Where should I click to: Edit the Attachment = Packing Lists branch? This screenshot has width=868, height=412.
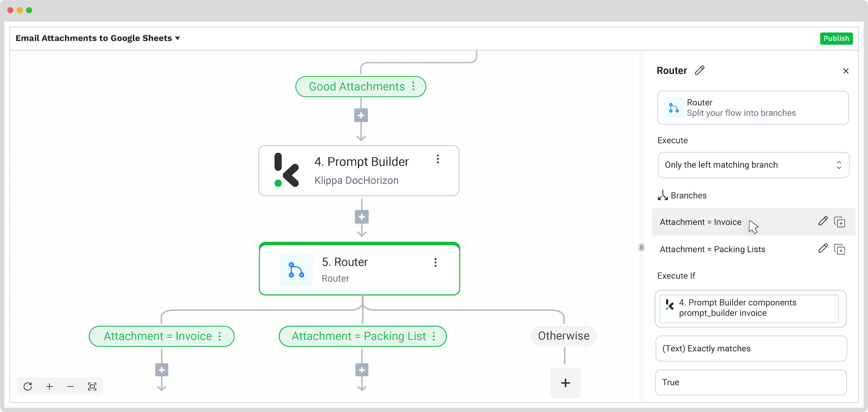(823, 249)
